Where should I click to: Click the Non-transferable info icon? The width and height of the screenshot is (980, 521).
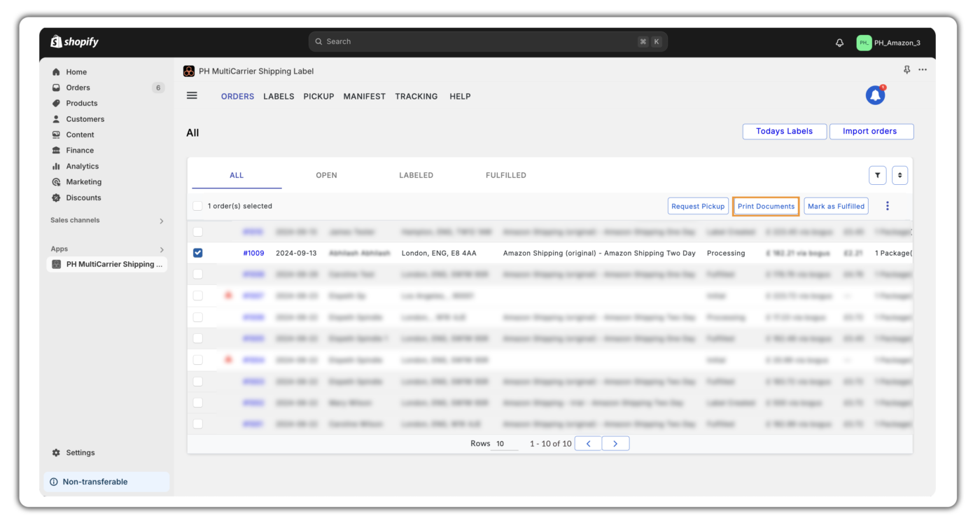coord(54,482)
